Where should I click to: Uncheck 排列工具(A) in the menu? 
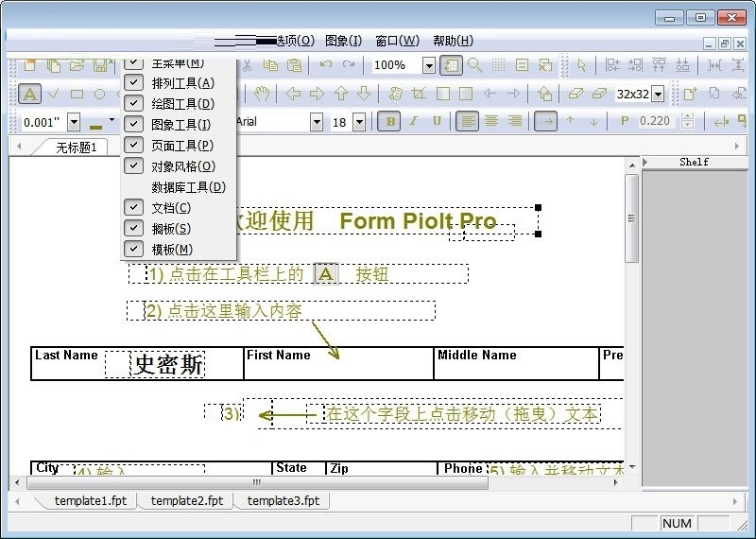(x=179, y=83)
